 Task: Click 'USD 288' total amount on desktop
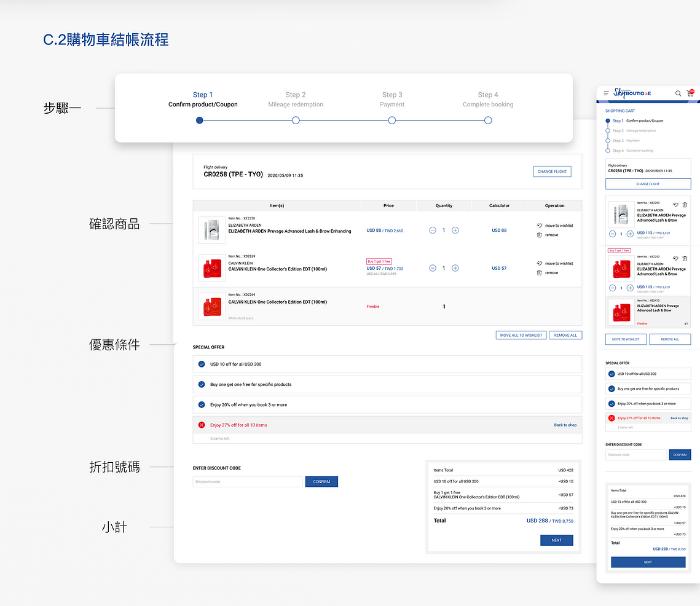pyautogui.click(x=537, y=521)
